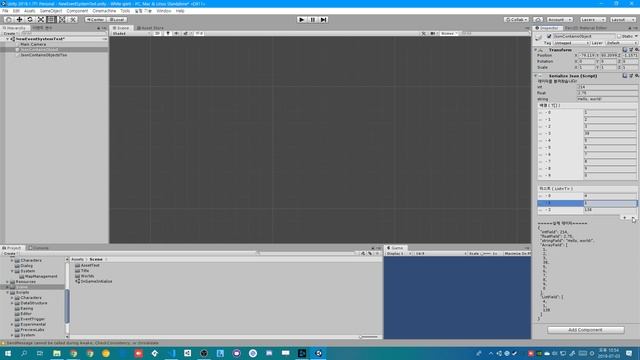The width and height of the screenshot is (640, 360).
Task: Toggle scene audio icon
Action: click(x=176, y=33)
